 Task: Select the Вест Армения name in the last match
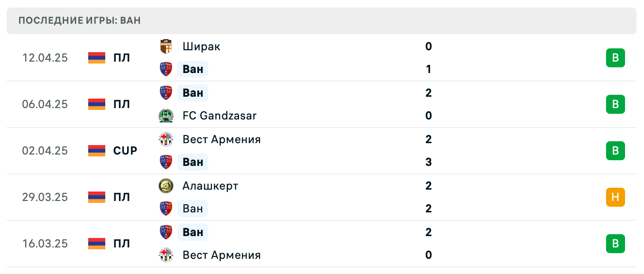tap(221, 255)
